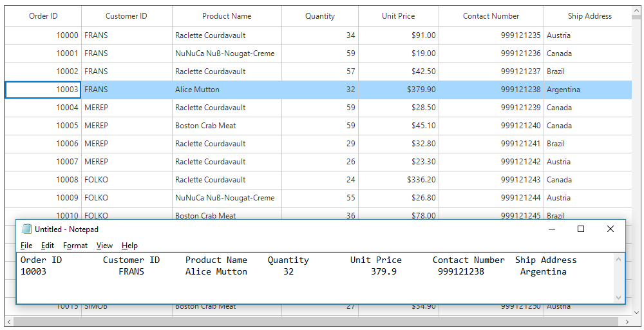The width and height of the screenshot is (644, 330).
Task: Click the Contact Number cell 999121237
Action: coord(491,72)
